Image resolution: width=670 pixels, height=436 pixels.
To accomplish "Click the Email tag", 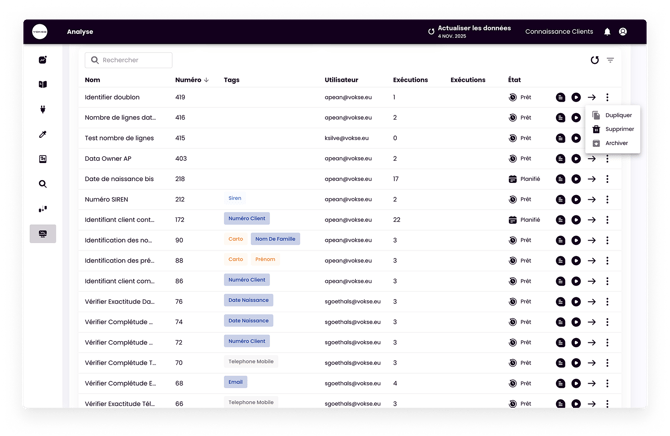I will pyautogui.click(x=235, y=382).
